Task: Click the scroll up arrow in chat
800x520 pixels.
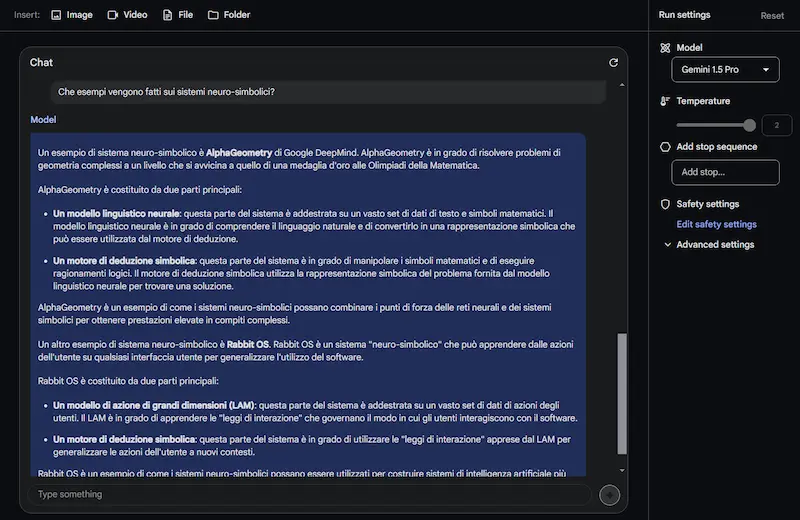Action: pos(622,85)
